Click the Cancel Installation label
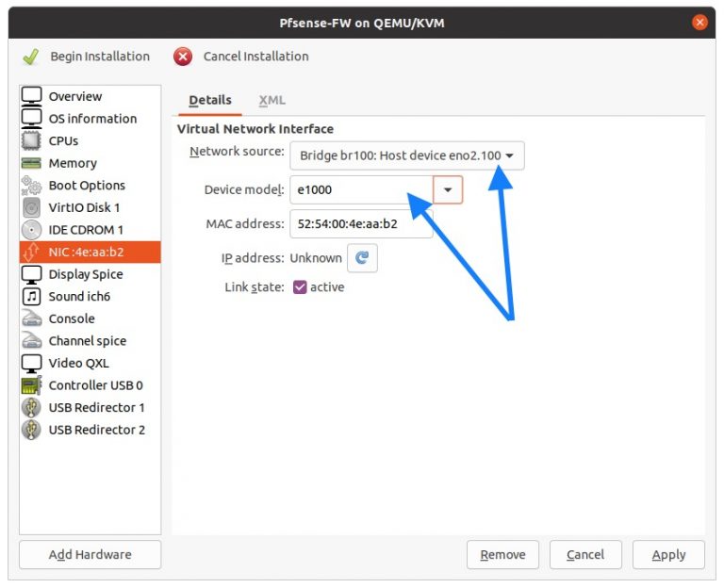 pyautogui.click(x=255, y=57)
